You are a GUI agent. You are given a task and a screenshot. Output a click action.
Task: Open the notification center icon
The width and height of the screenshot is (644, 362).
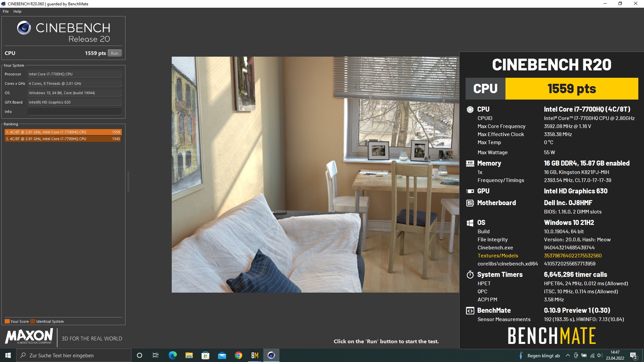(x=634, y=356)
